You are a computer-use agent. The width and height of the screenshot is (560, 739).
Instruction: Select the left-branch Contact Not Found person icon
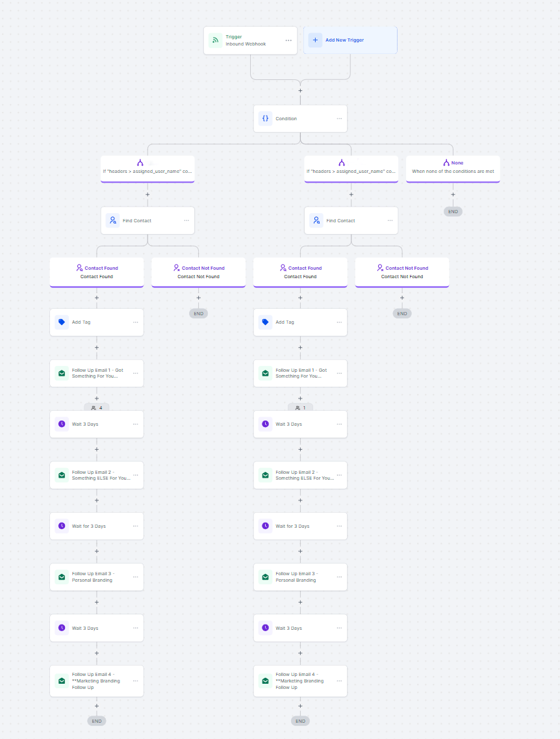(177, 268)
